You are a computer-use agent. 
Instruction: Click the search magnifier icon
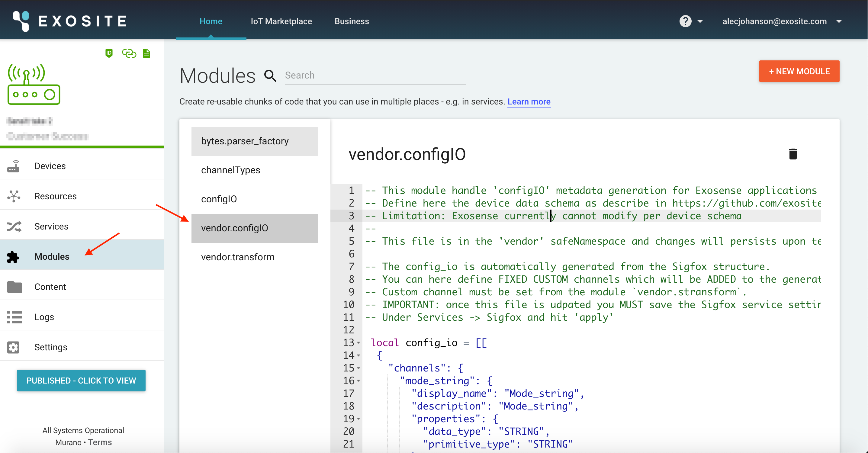coord(270,75)
